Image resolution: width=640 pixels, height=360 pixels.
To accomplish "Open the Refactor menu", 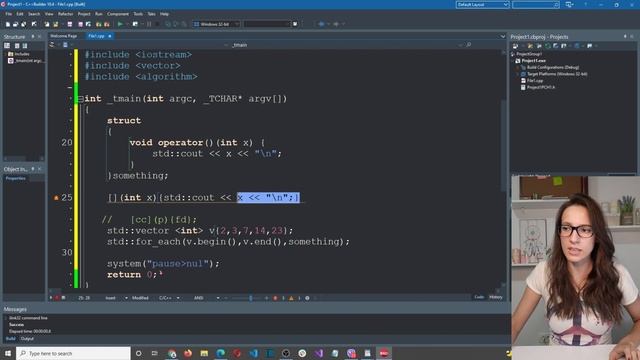I will pos(65,14).
